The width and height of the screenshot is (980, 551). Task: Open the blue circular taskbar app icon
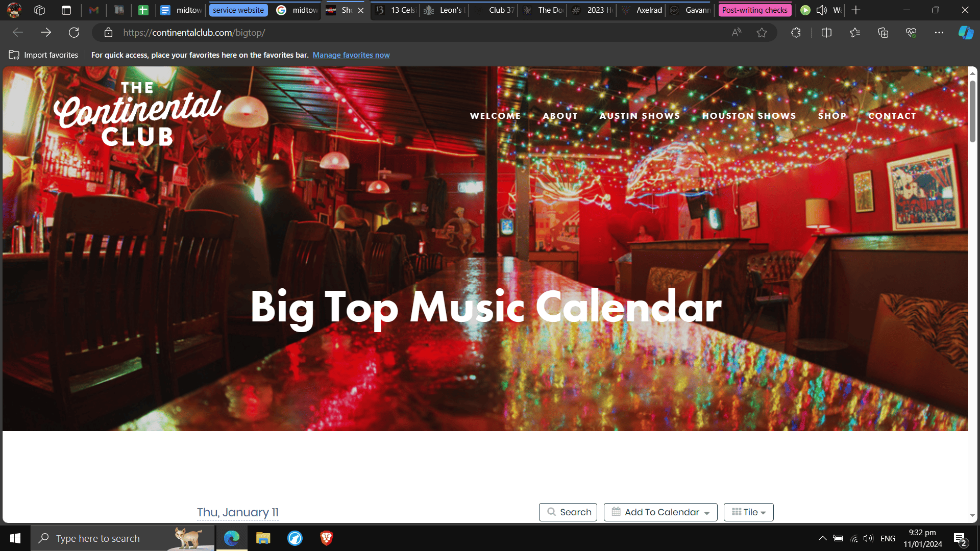click(295, 538)
